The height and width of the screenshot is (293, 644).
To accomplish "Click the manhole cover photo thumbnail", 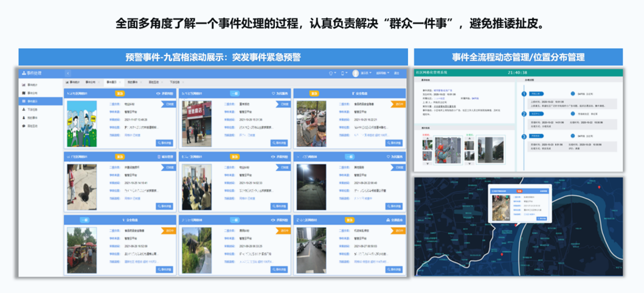I will click(x=81, y=187).
